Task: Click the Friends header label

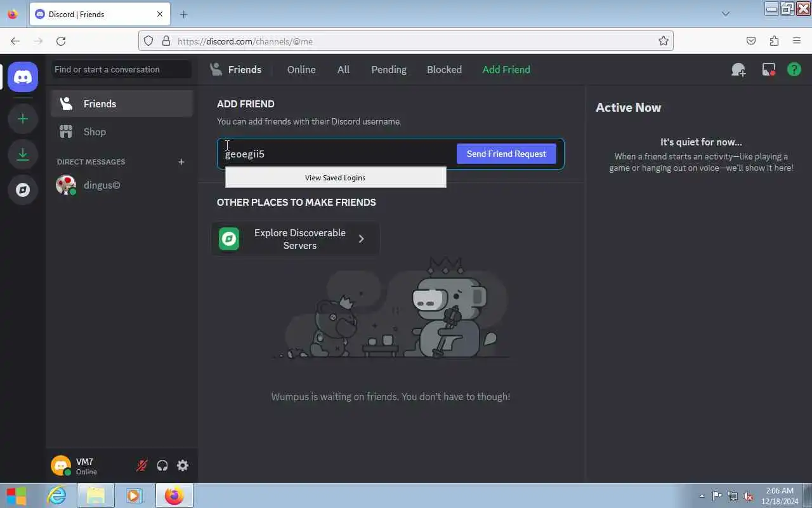Action: coord(244,70)
